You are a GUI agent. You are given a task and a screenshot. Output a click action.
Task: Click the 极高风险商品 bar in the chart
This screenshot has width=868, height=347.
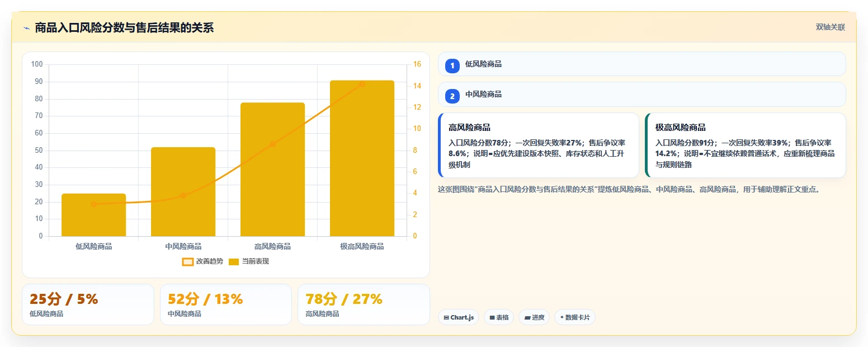click(362, 158)
